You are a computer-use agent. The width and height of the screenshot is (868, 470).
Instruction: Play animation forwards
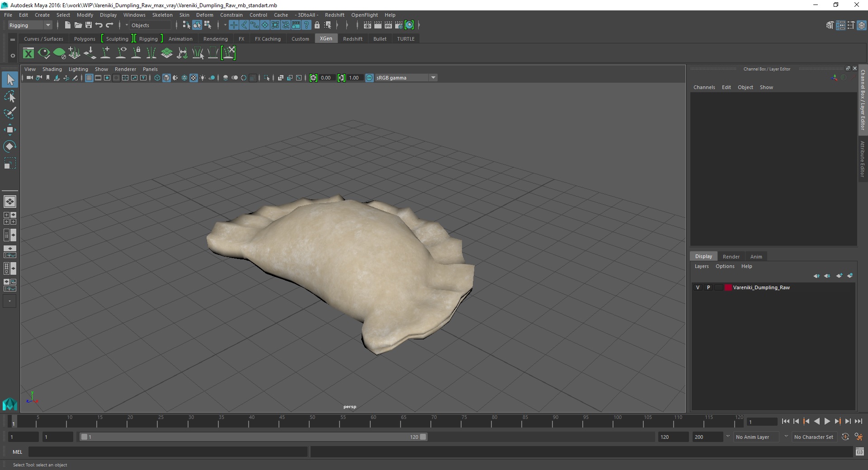(827, 421)
